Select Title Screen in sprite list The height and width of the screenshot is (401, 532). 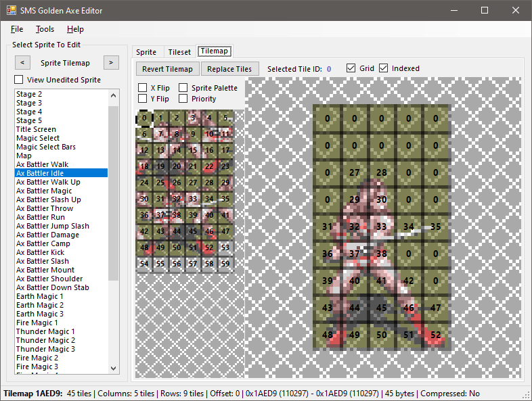click(x=61, y=129)
